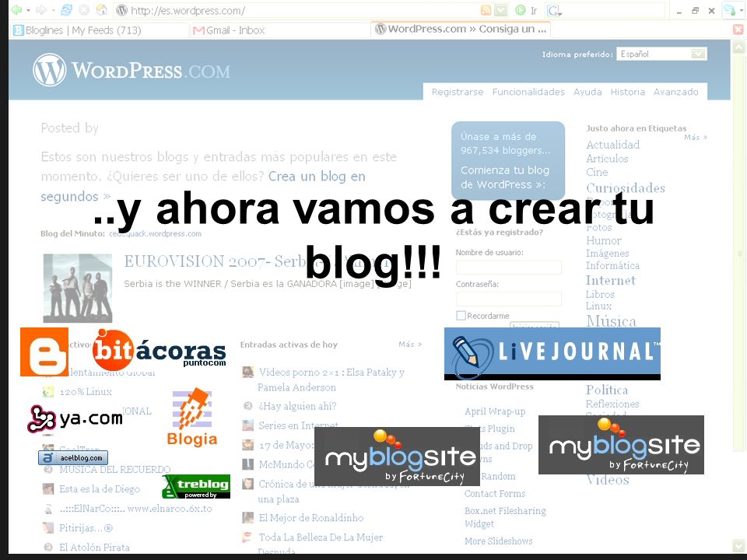Screen dimensions: 747x560
Task: Open the Google search engine selector
Action: (x=554, y=10)
